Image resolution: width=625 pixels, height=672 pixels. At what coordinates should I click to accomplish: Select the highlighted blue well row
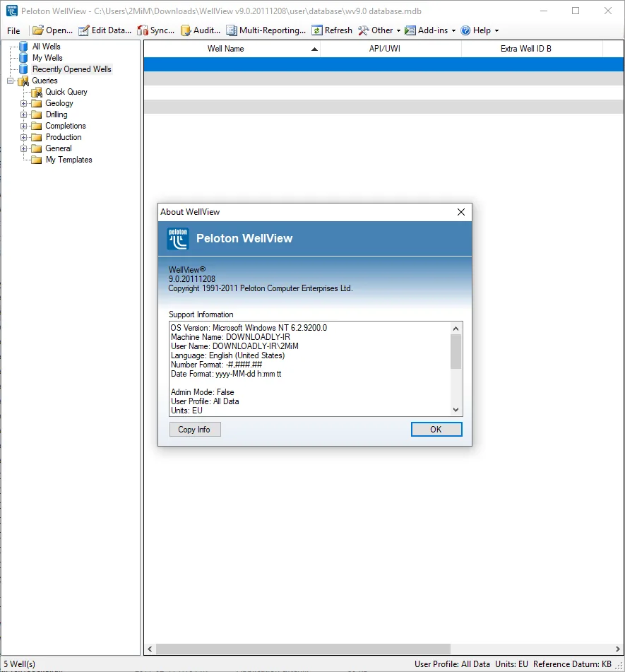click(x=383, y=64)
